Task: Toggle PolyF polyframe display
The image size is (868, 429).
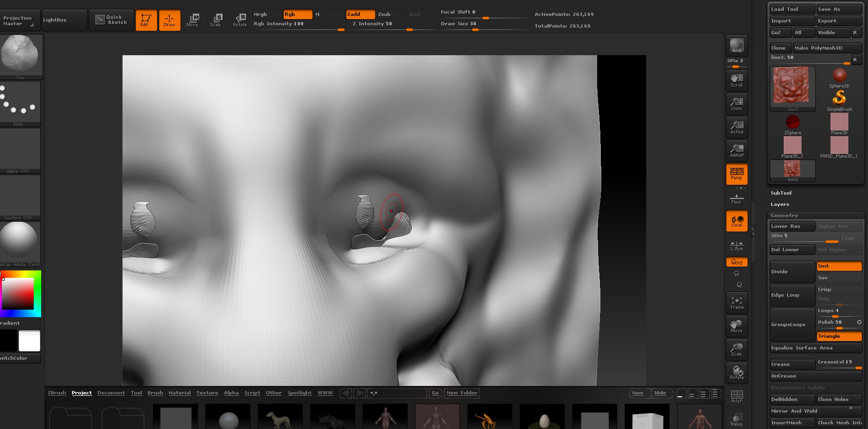Action: 737,396
